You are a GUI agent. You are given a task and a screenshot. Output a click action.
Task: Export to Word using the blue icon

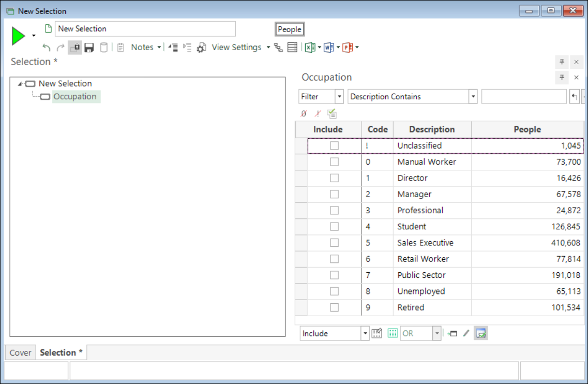coord(328,48)
